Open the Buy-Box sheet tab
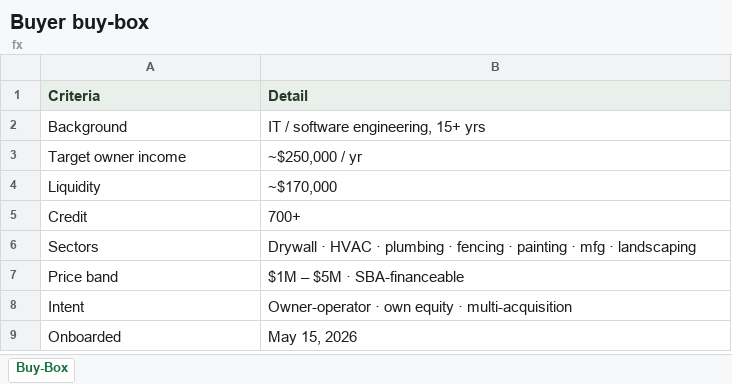 [x=42, y=369]
